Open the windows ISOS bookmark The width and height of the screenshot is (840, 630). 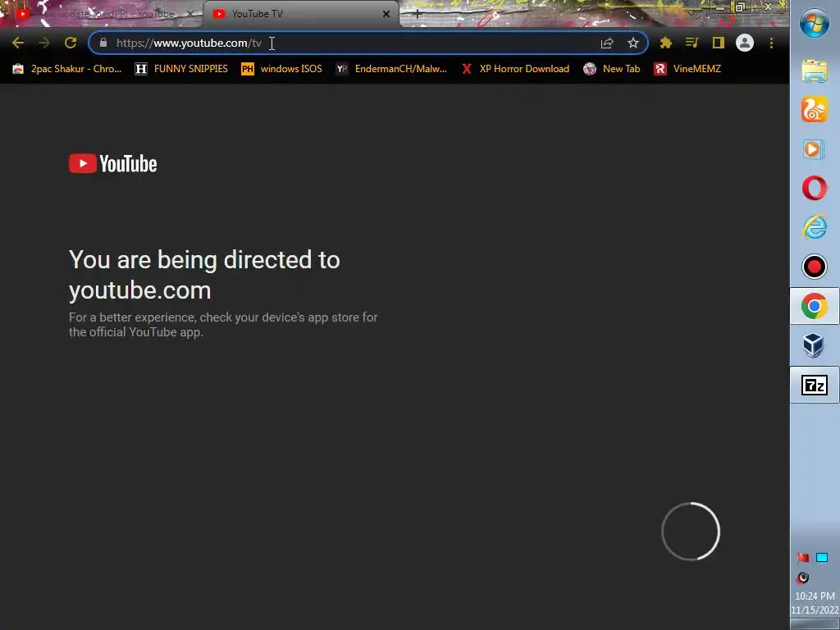coord(282,69)
